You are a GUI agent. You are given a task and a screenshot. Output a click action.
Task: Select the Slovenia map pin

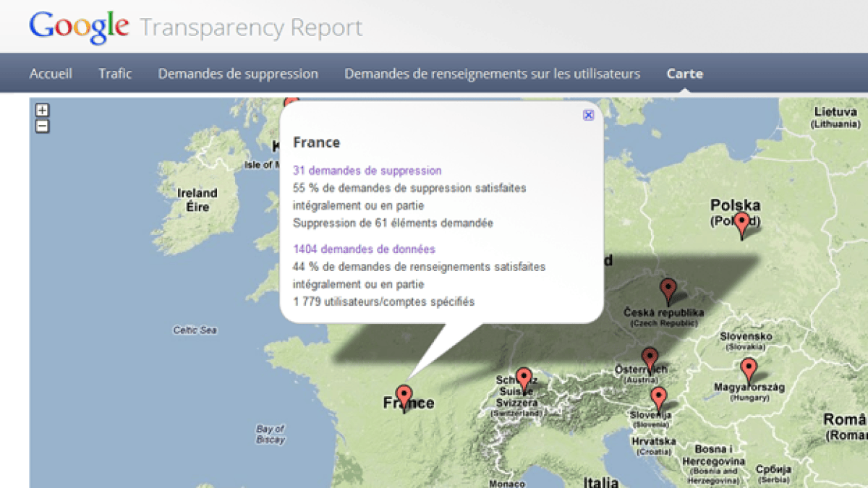coord(658,399)
